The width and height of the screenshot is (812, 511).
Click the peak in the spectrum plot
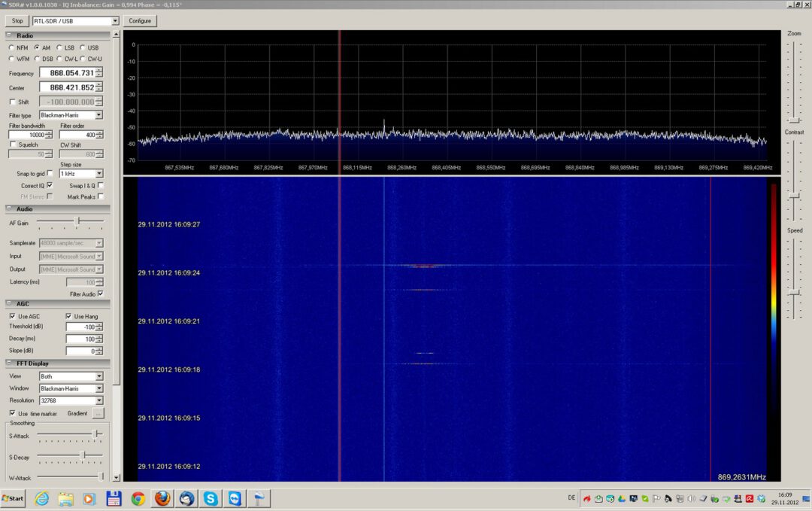click(x=384, y=123)
